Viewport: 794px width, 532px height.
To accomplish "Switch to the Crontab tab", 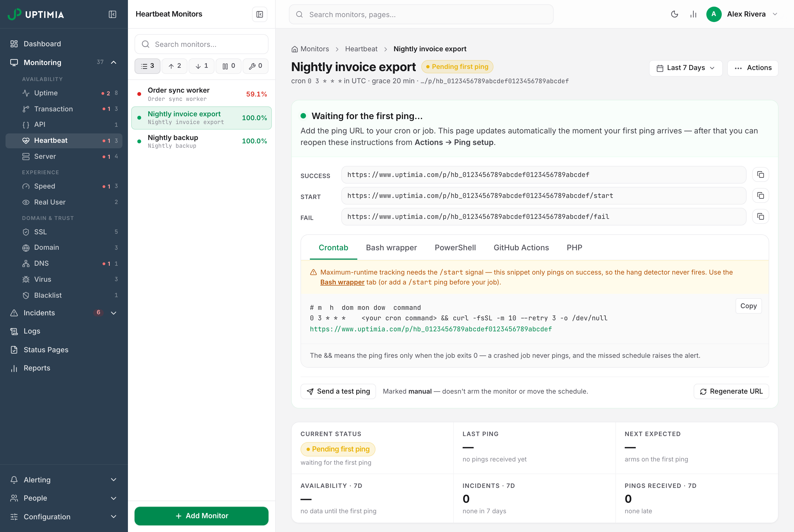I will [333, 248].
